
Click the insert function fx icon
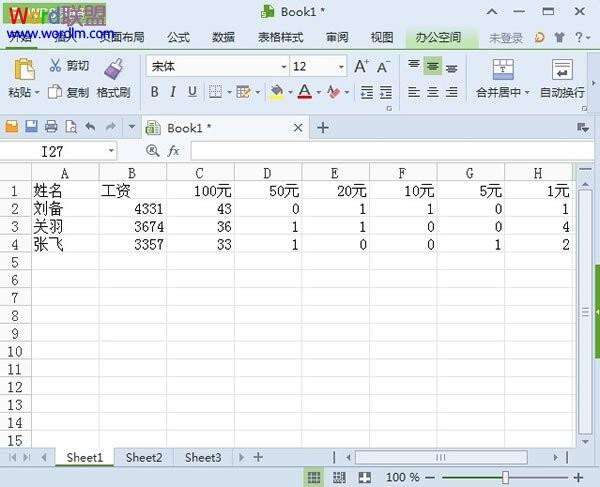coord(173,150)
